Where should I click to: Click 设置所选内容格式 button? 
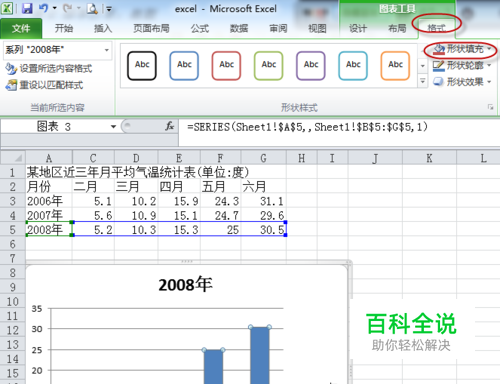pyautogui.click(x=49, y=69)
